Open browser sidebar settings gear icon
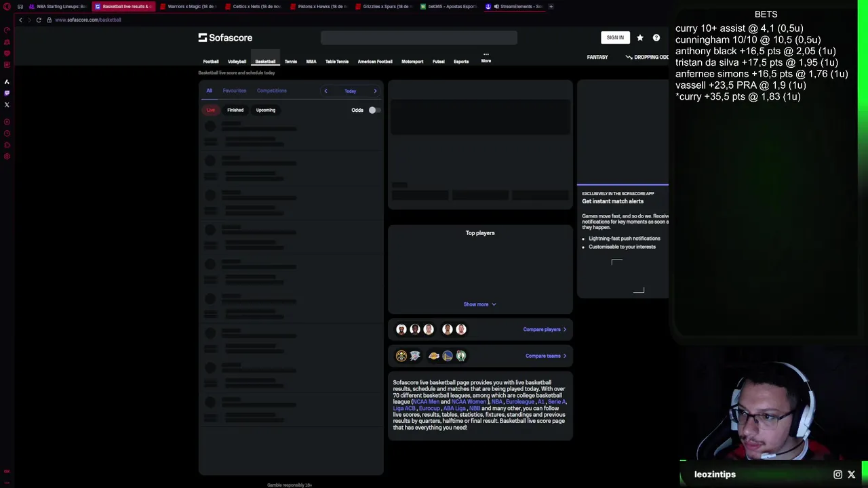This screenshot has width=868, height=488. coord(7,157)
